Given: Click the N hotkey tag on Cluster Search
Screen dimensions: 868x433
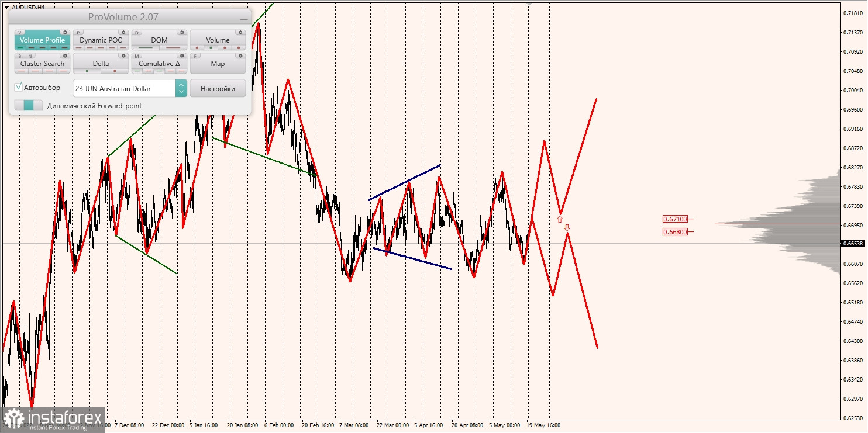Looking at the screenshot, I should [x=30, y=56].
